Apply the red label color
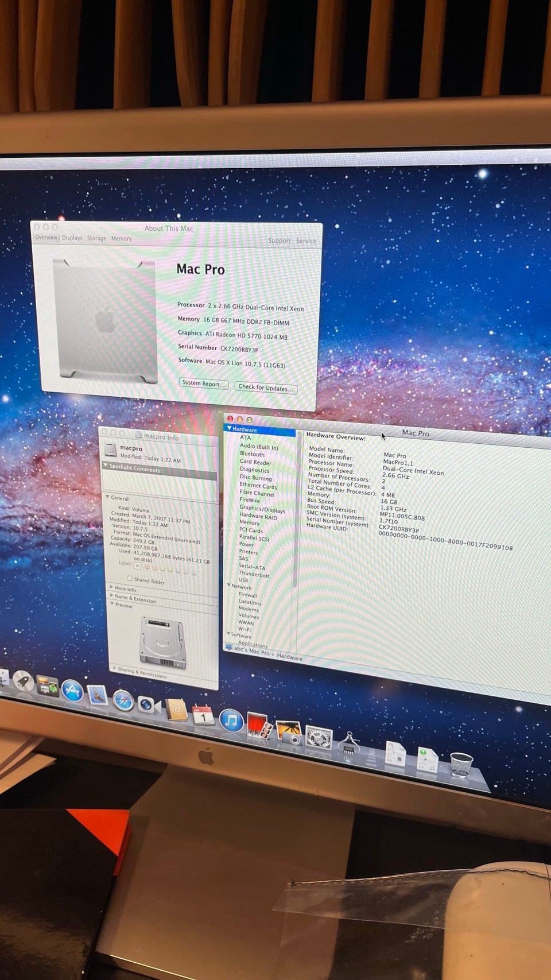This screenshot has width=551, height=980. [x=147, y=567]
